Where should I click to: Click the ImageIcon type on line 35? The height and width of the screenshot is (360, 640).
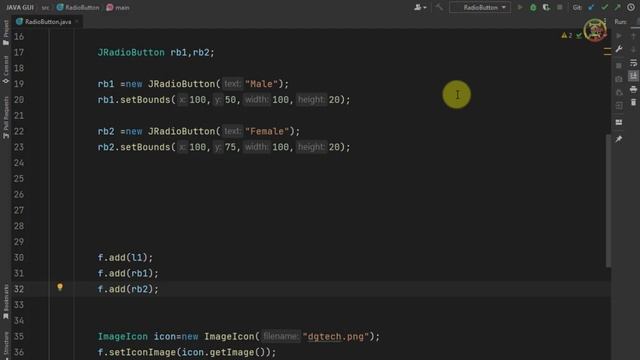tap(122, 337)
